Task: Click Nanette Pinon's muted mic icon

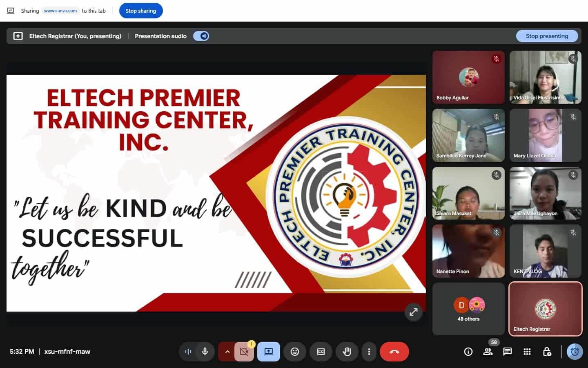Action: pos(497,233)
